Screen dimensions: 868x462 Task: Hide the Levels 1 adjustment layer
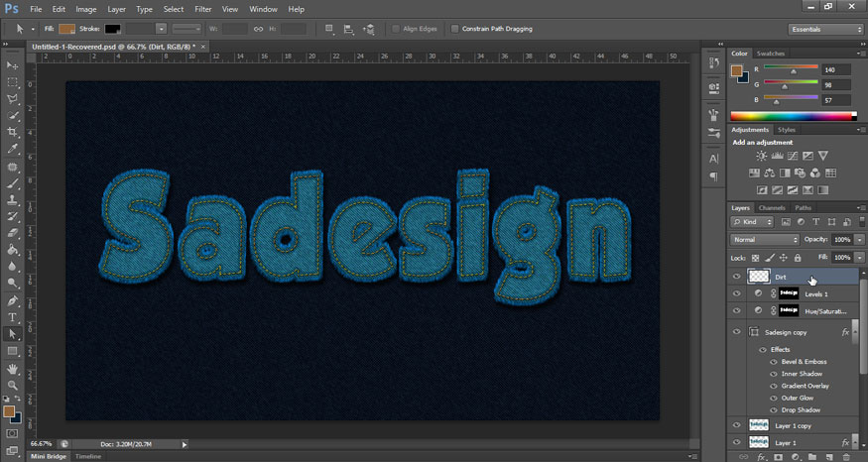[x=737, y=293]
